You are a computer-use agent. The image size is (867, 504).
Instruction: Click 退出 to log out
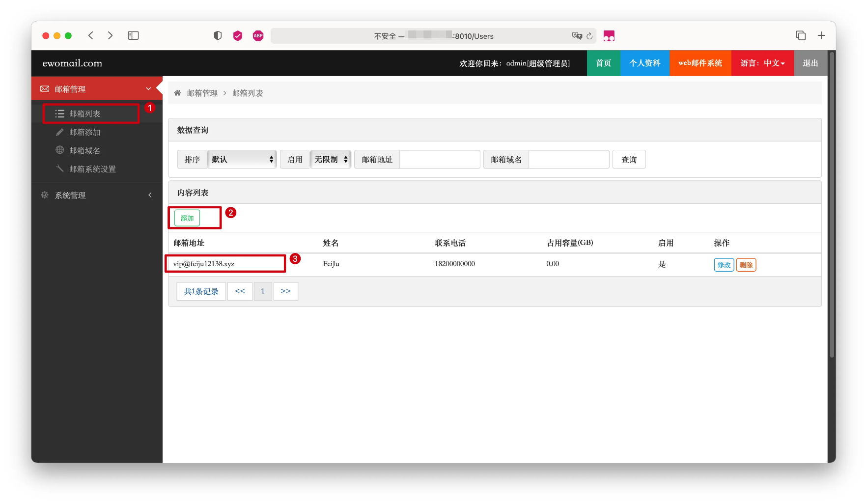tap(811, 63)
